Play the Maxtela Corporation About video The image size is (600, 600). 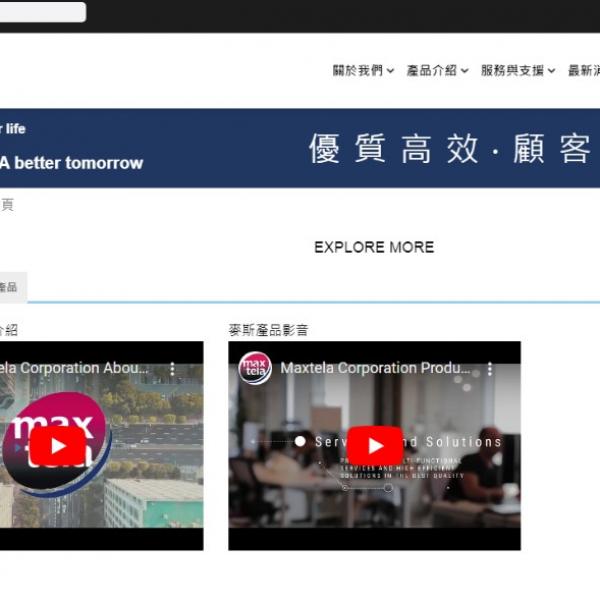tap(58, 446)
